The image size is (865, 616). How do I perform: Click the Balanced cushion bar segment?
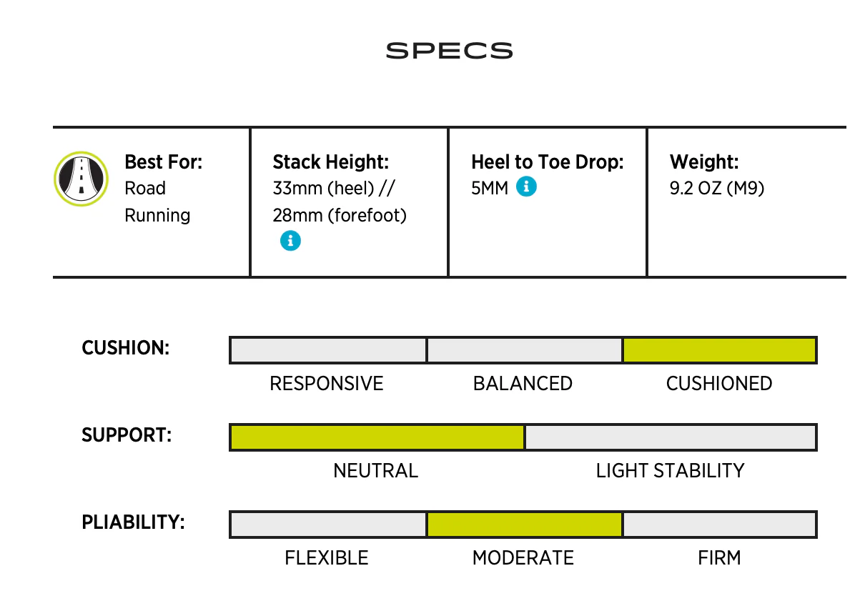tap(525, 350)
